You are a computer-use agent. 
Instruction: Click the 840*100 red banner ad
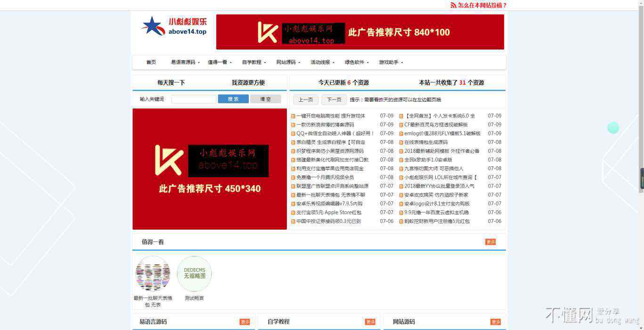click(x=360, y=32)
